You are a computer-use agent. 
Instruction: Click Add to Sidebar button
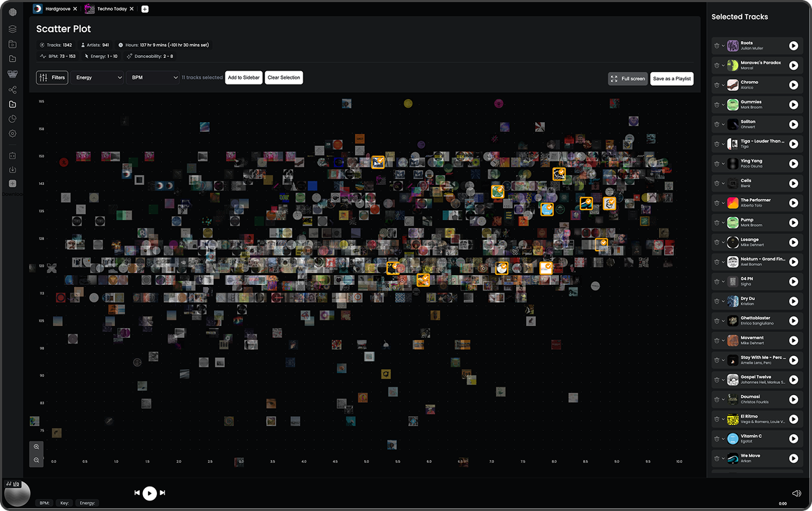pyautogui.click(x=244, y=77)
